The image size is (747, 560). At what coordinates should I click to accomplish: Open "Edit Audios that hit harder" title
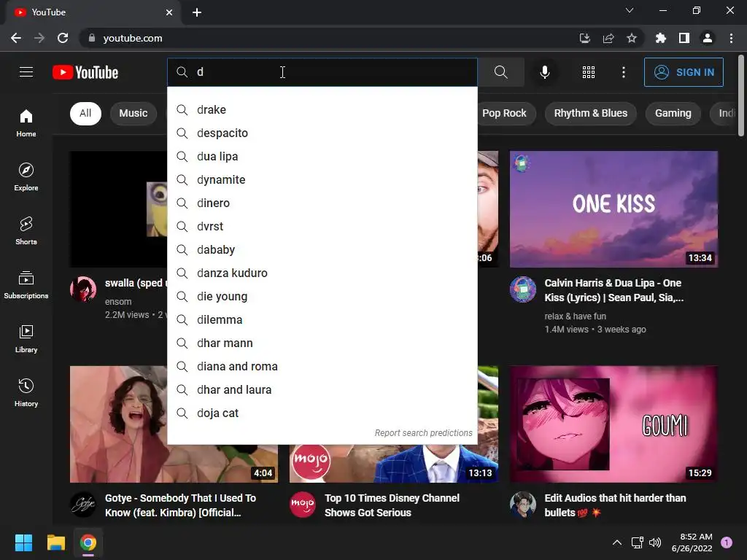tap(615, 505)
